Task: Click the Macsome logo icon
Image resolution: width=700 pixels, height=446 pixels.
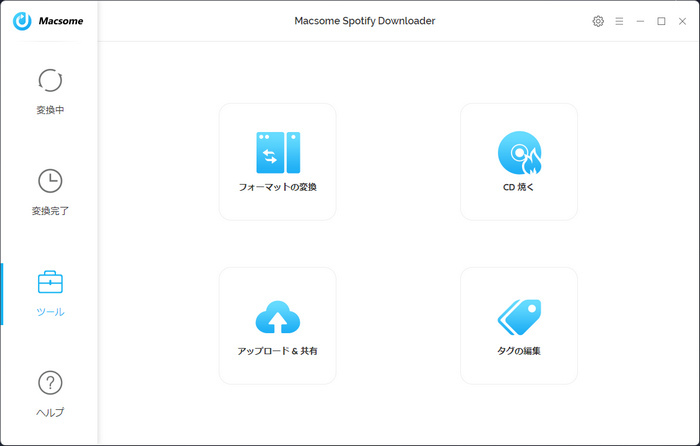Action: click(x=22, y=21)
